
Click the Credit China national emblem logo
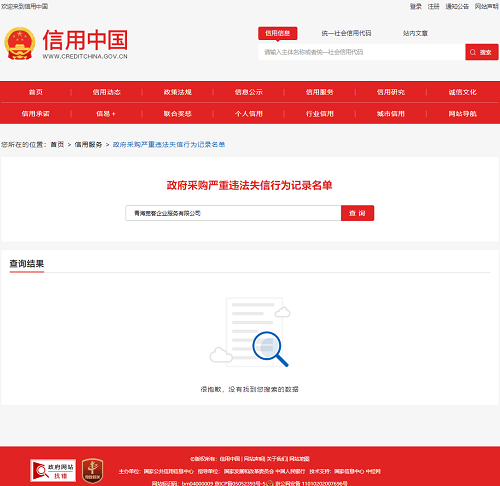point(20,43)
